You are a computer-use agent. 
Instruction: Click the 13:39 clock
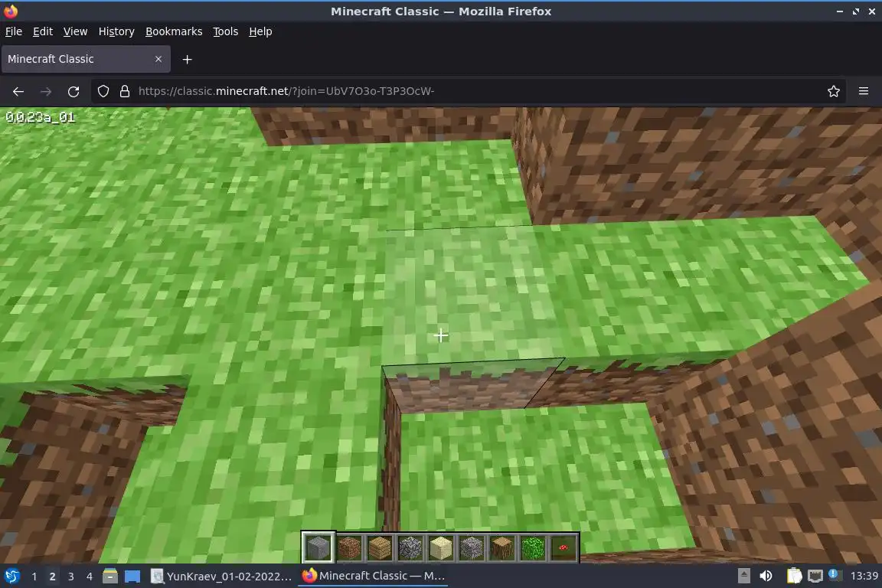[864, 576]
